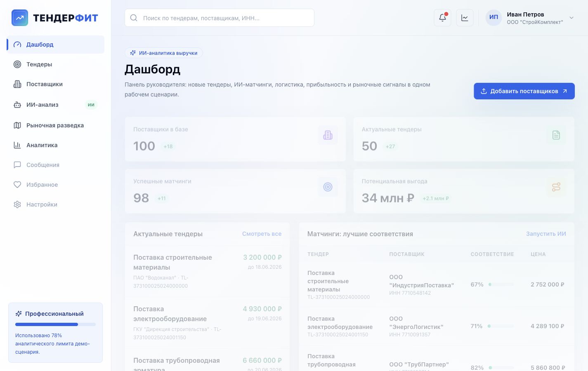Screen dimensions: 588x371
Task: Click the sparkle icon in ИИ-аналитика chip
Action: click(x=133, y=53)
